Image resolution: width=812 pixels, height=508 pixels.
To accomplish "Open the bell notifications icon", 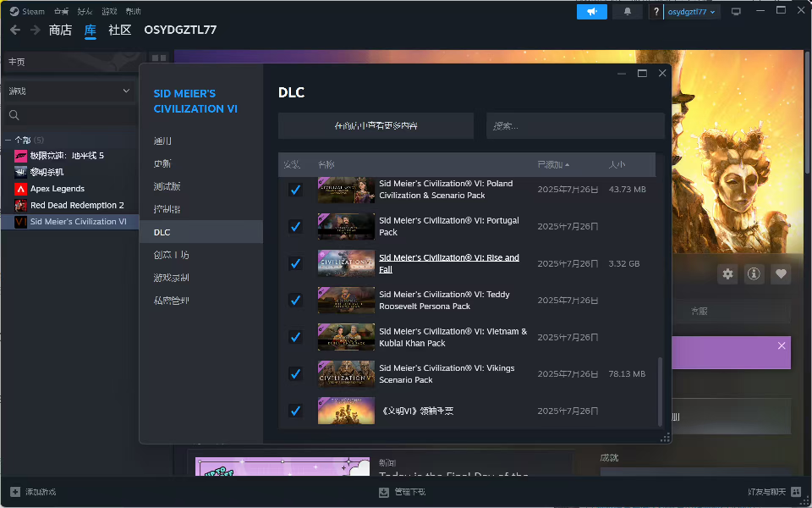I will 627,11.
